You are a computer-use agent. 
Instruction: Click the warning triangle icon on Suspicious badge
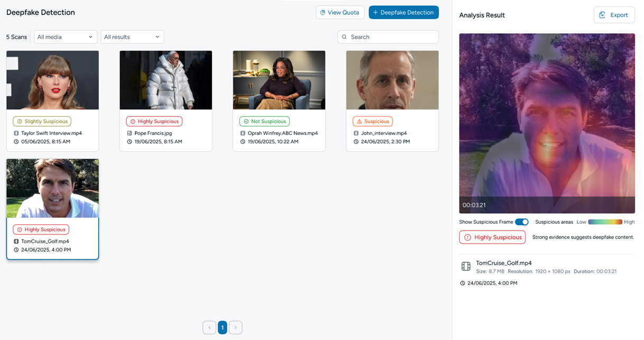coord(359,122)
